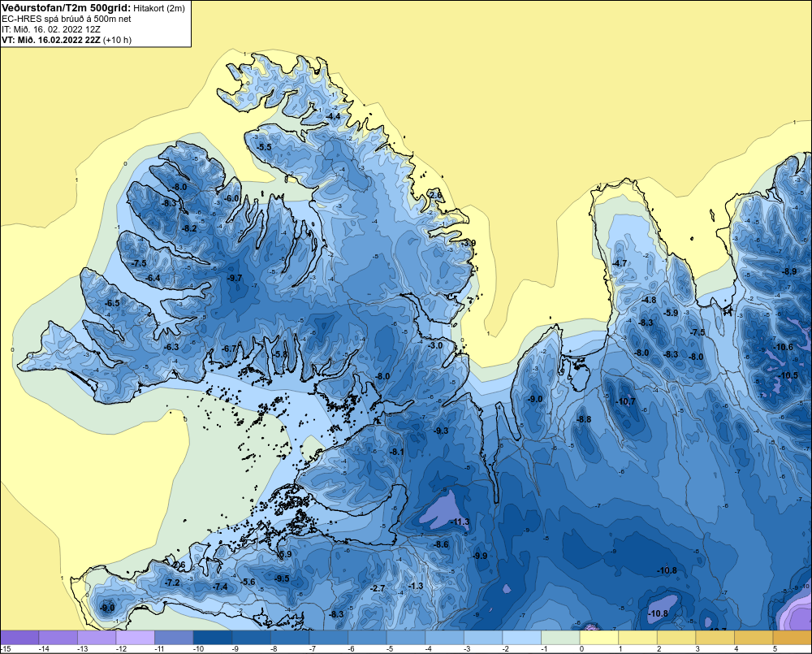
Task: Click the -9.3 temperature label
Action: pyautogui.click(x=441, y=431)
